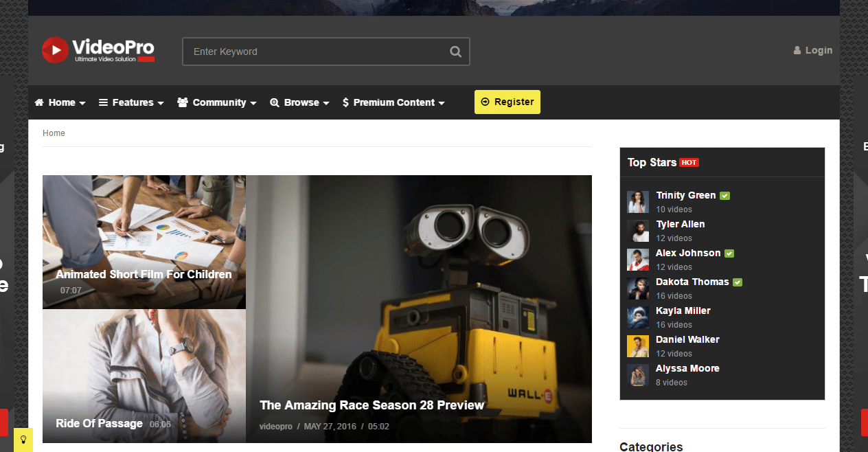The width and height of the screenshot is (868, 452).
Task: Click the Browse magnifier icon
Action: pos(275,102)
